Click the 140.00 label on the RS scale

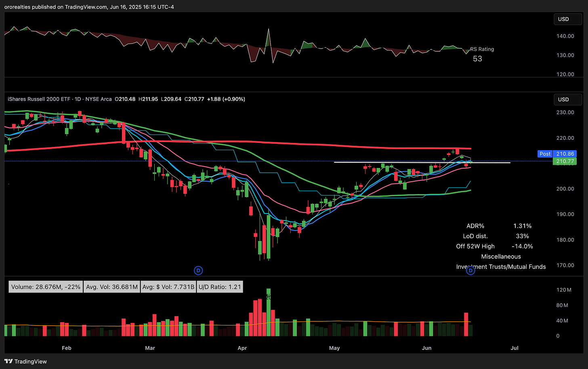(565, 36)
